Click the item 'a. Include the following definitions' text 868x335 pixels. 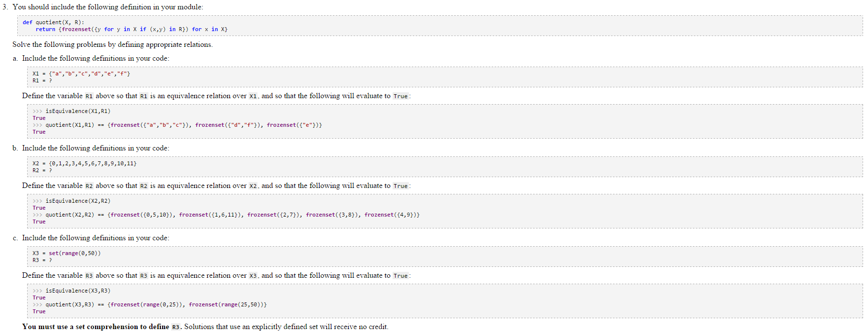coord(91,58)
